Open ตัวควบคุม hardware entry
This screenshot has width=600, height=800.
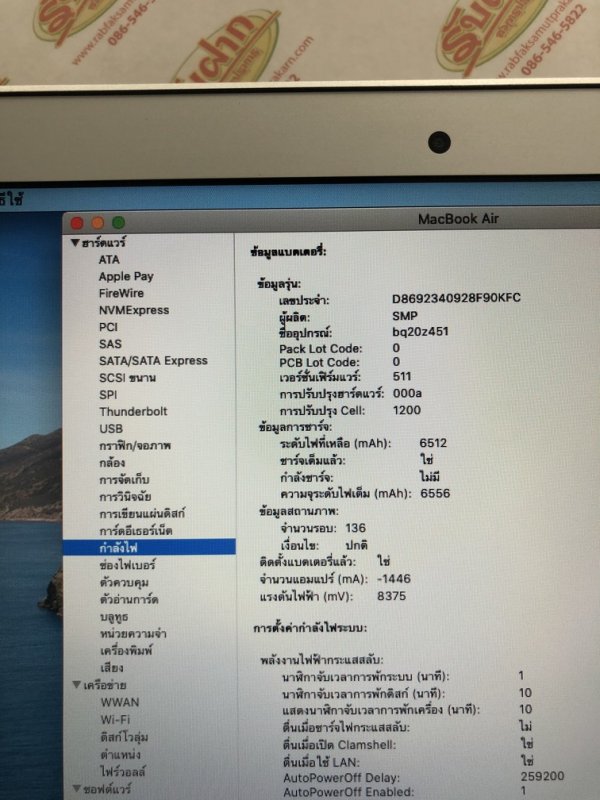click(124, 582)
